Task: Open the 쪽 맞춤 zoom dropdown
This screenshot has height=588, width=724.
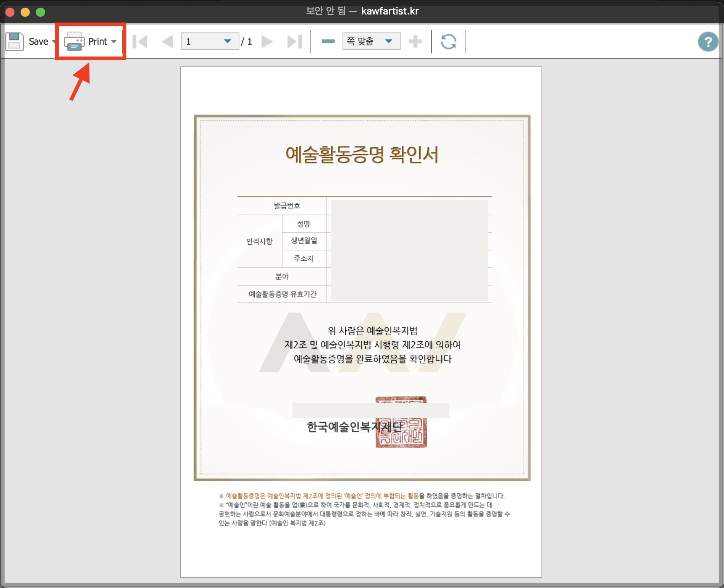Action: pyautogui.click(x=371, y=41)
